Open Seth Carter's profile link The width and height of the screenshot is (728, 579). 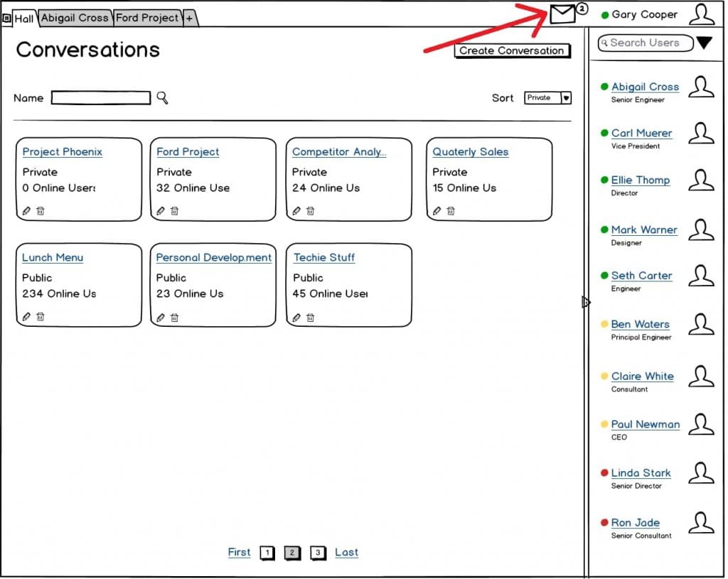point(642,276)
